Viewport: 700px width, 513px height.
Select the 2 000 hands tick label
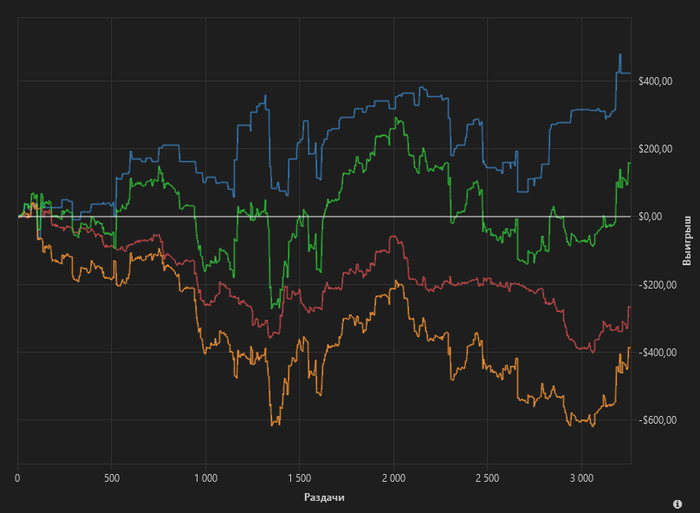tap(394, 478)
